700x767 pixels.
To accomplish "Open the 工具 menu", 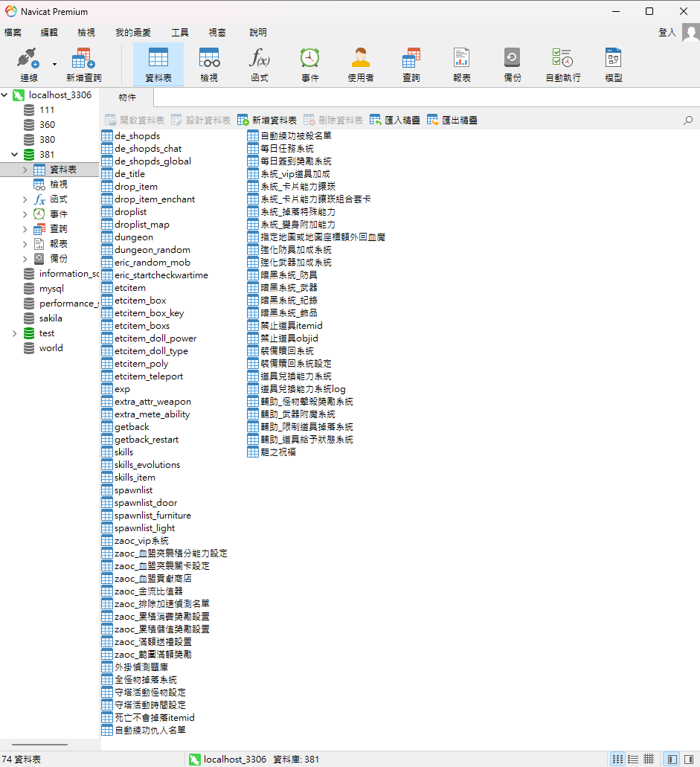I will coord(179,32).
